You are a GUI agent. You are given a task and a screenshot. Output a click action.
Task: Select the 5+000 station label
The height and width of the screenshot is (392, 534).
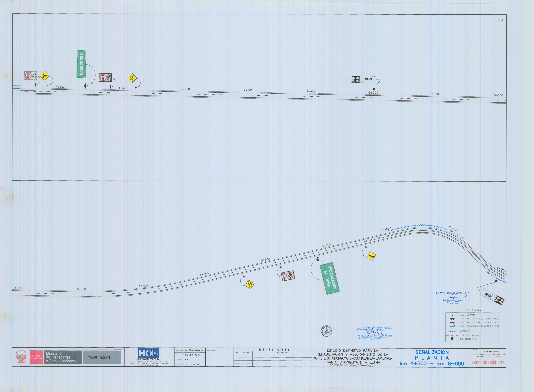click(x=373, y=93)
